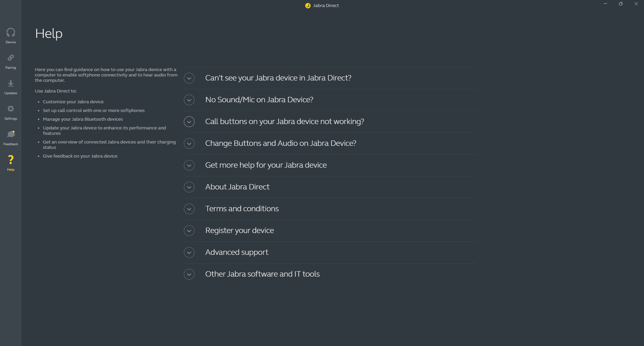Viewport: 644px width, 346px height.
Task: Click the "Terms and conditions" heading
Action: tap(242, 209)
